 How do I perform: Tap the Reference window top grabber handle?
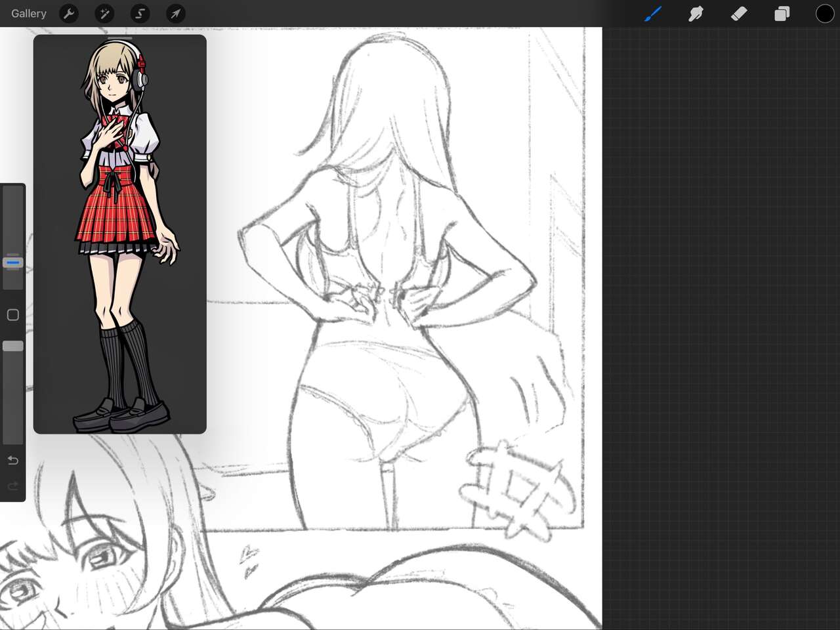[x=120, y=39]
